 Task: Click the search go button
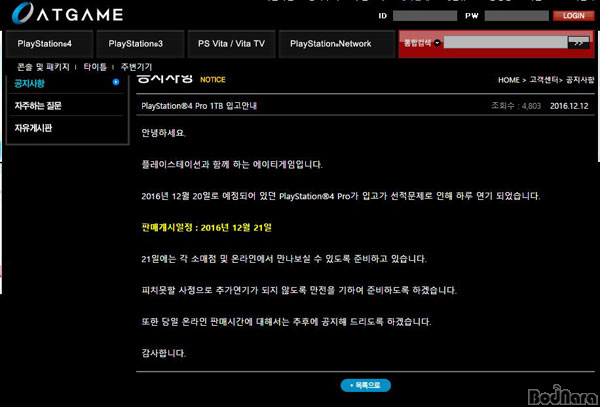(x=578, y=43)
